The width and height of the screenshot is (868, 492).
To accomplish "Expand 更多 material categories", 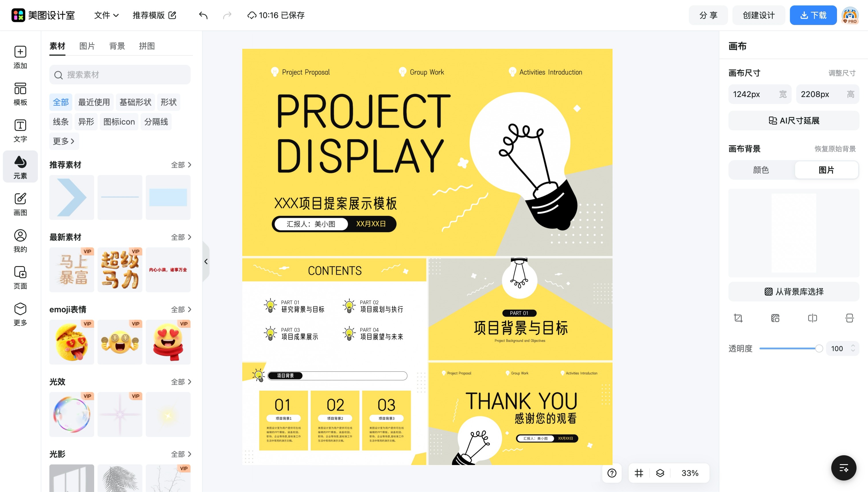I will point(64,141).
